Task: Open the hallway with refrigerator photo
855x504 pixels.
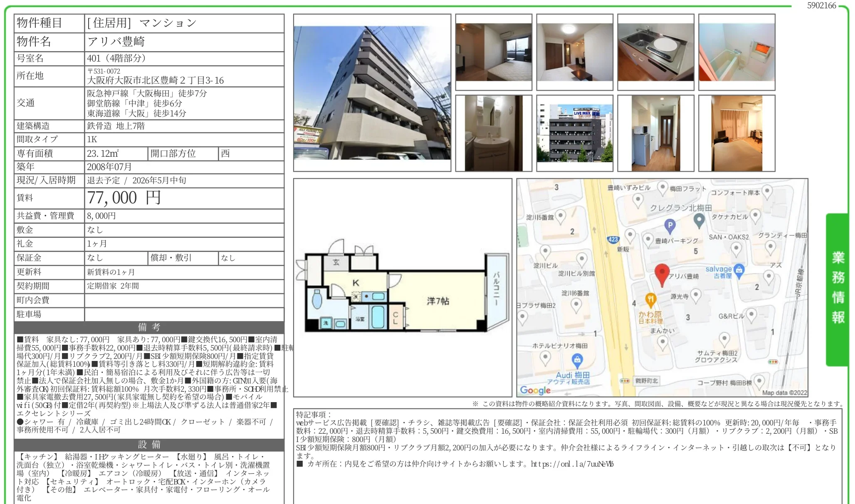Action: click(655, 133)
